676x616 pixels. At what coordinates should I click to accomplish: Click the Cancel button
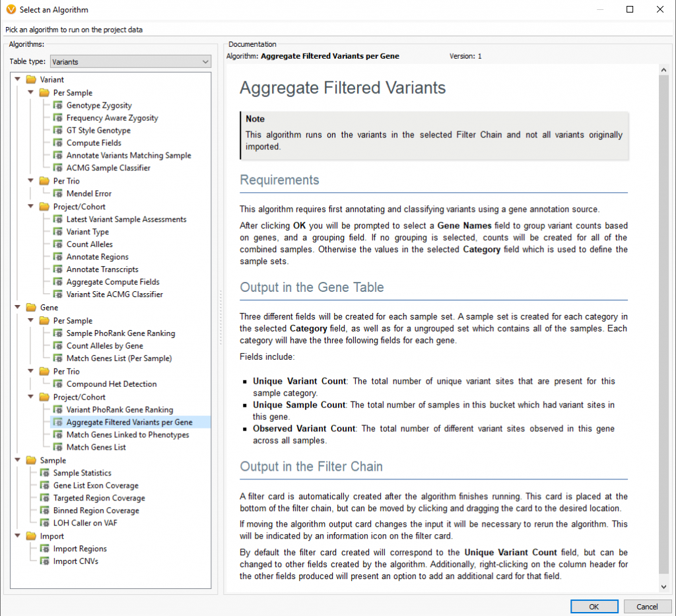tap(647, 607)
